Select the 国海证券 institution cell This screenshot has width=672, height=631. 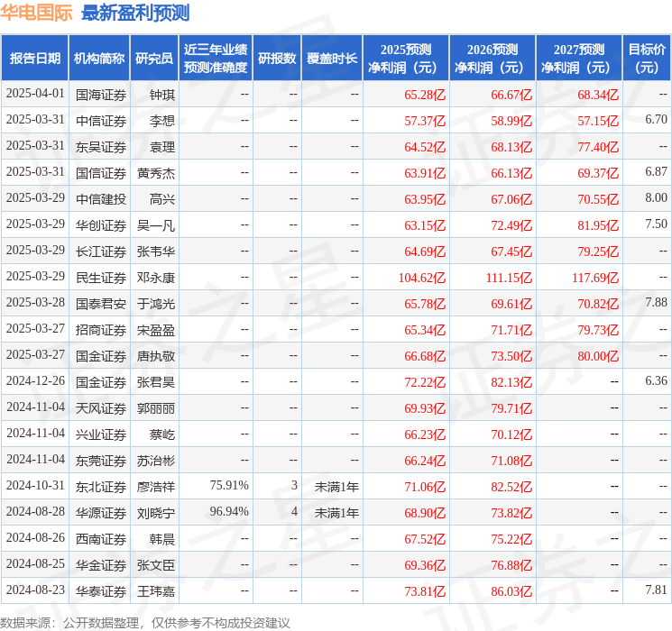pos(101,95)
